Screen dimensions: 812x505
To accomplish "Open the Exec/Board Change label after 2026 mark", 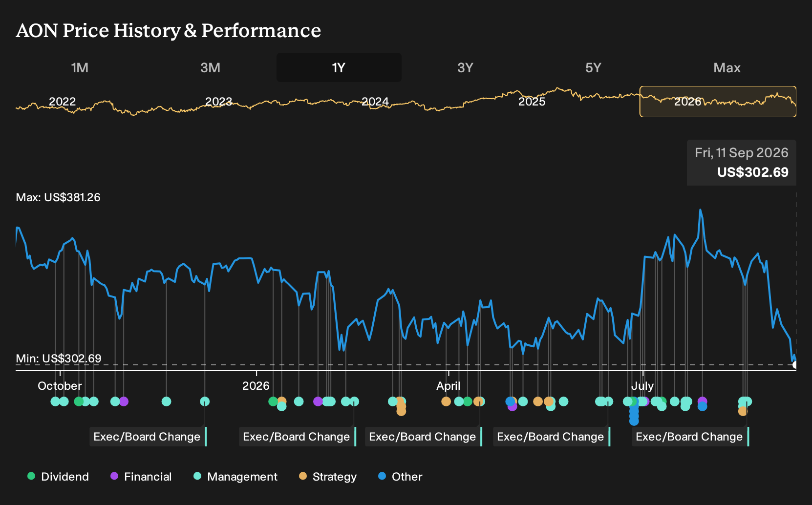I will (298, 437).
